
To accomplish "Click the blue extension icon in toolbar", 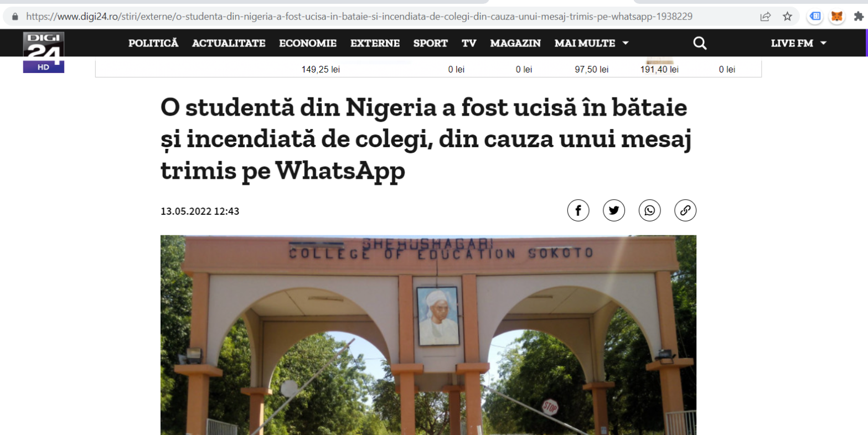I will [815, 17].
